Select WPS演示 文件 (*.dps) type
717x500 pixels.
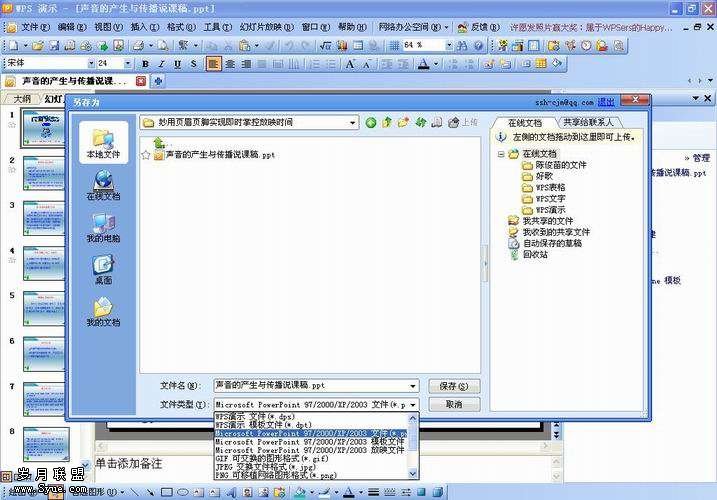coord(312,417)
